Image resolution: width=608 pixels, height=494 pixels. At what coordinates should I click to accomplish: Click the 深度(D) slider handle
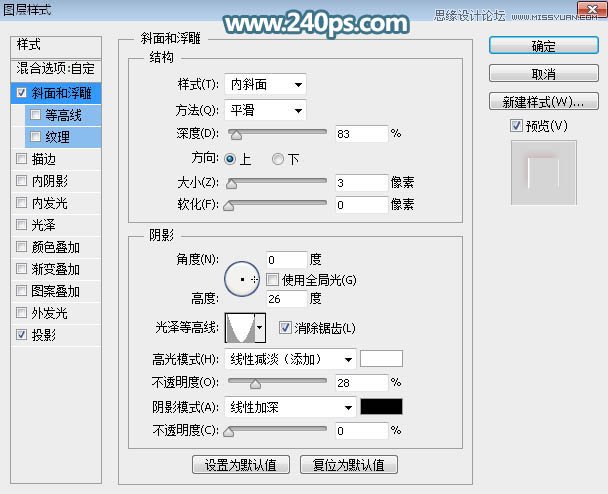click(235, 135)
